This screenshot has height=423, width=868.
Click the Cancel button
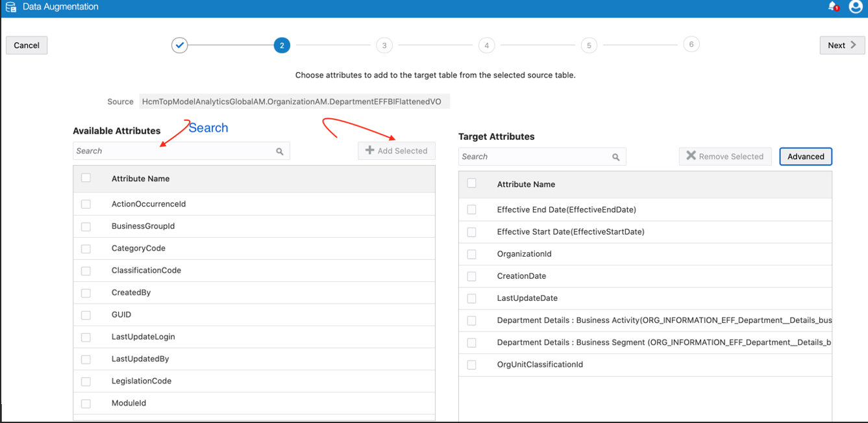click(27, 45)
